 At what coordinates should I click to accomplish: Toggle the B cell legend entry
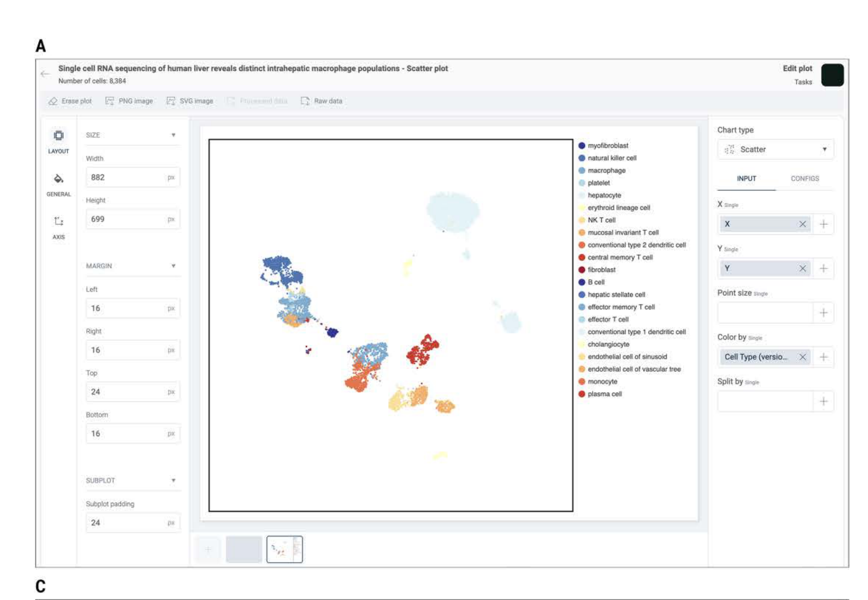click(x=596, y=282)
